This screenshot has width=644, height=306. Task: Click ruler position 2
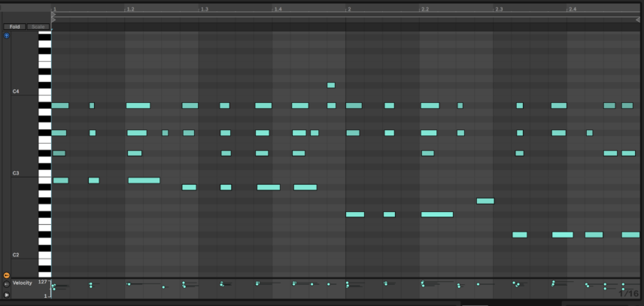[349, 9]
